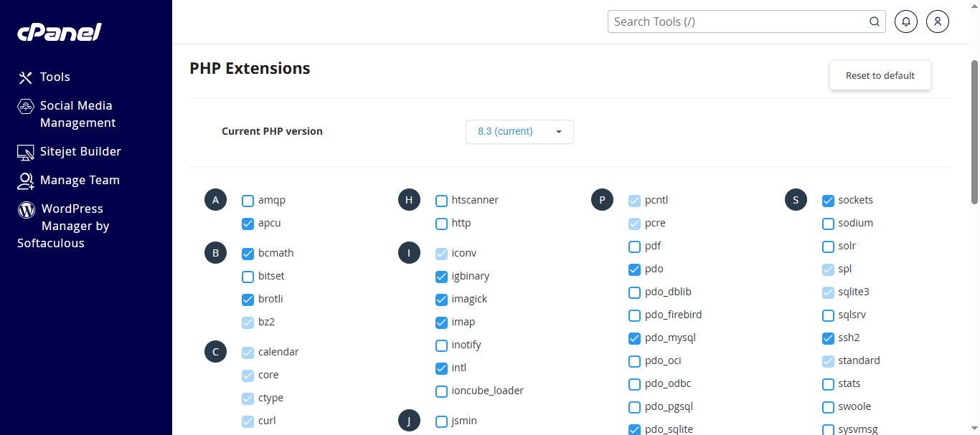Click the letter H section badge
This screenshot has height=435, width=980.
pos(409,200)
